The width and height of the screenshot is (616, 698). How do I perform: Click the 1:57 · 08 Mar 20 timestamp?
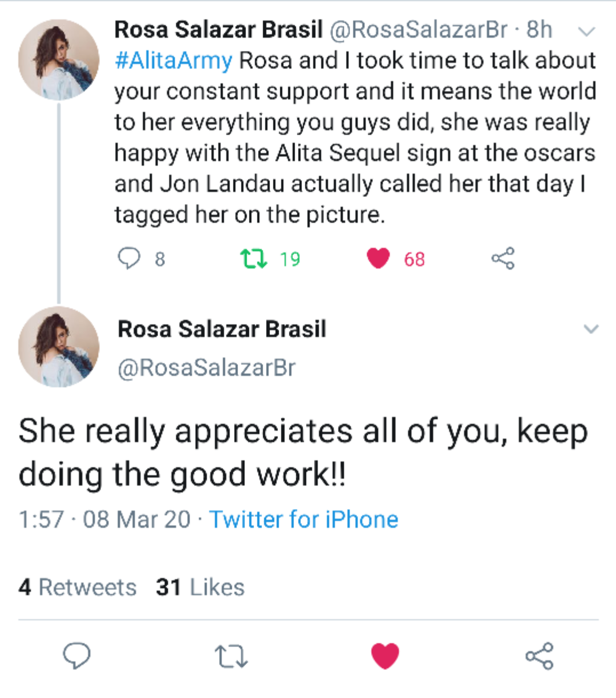104,520
